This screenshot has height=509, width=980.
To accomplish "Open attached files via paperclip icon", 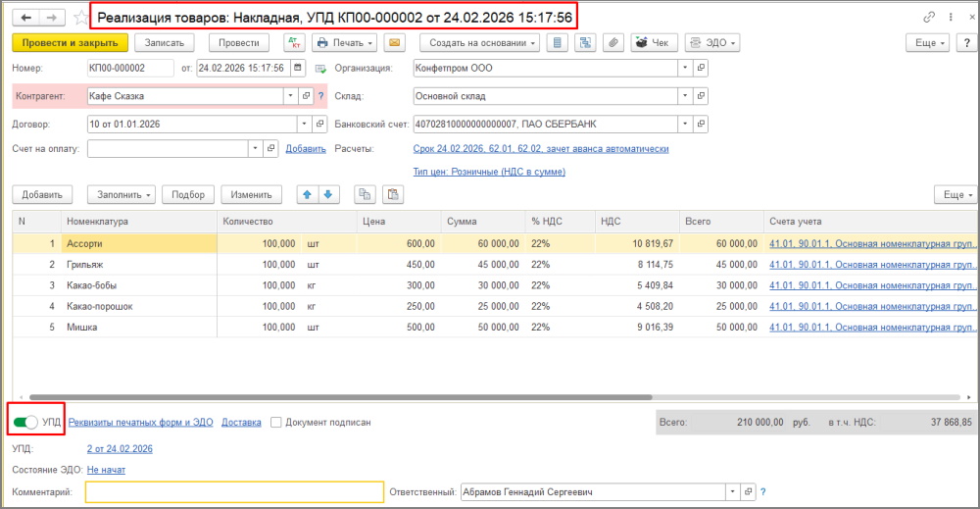I will [x=613, y=43].
